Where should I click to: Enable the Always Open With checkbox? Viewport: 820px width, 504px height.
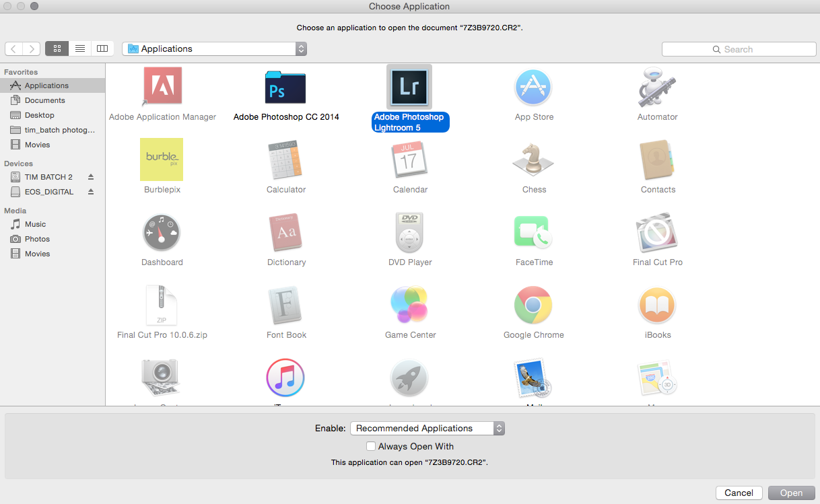coord(371,446)
